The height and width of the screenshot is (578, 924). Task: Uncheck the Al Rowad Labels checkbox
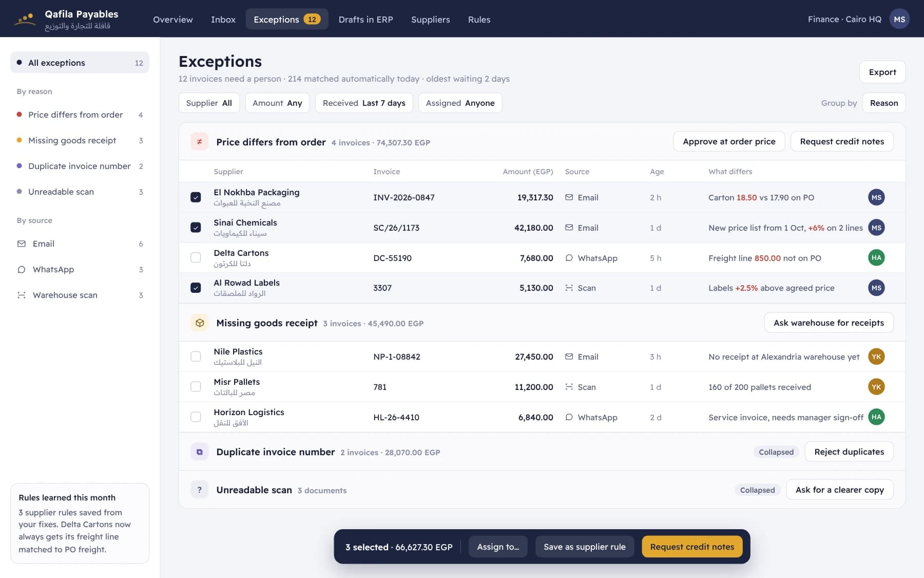pyautogui.click(x=196, y=288)
